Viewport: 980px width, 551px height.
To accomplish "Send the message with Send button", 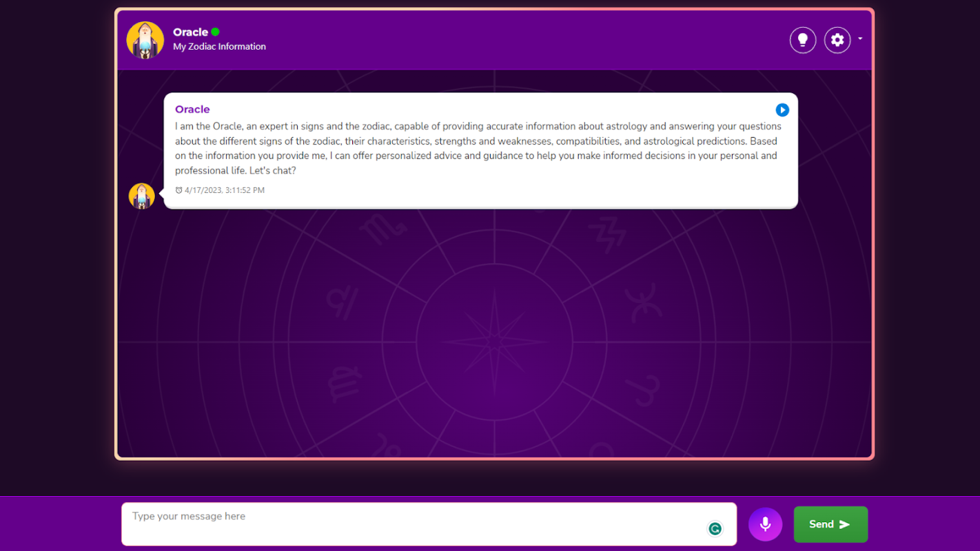I will coord(830,525).
